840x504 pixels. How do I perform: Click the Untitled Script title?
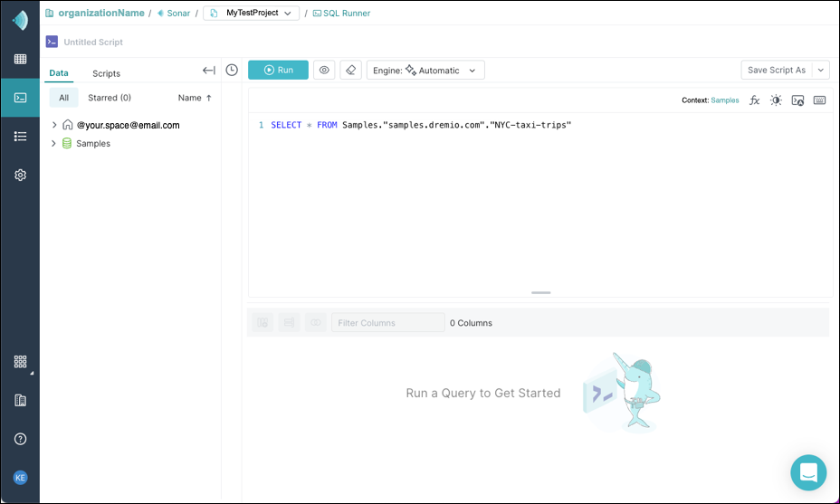[93, 42]
